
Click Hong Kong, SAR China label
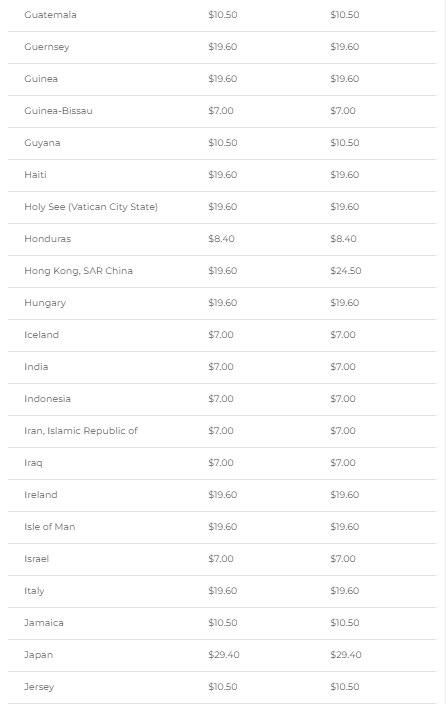tap(79, 271)
